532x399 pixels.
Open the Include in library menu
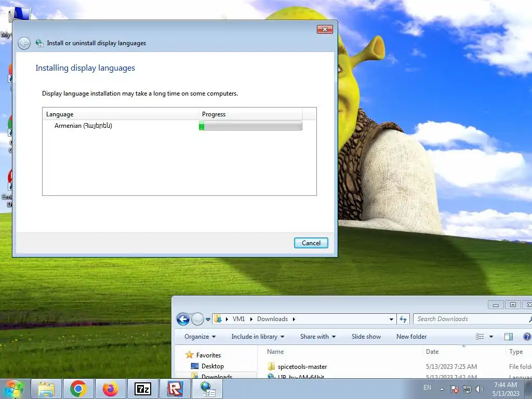258,337
